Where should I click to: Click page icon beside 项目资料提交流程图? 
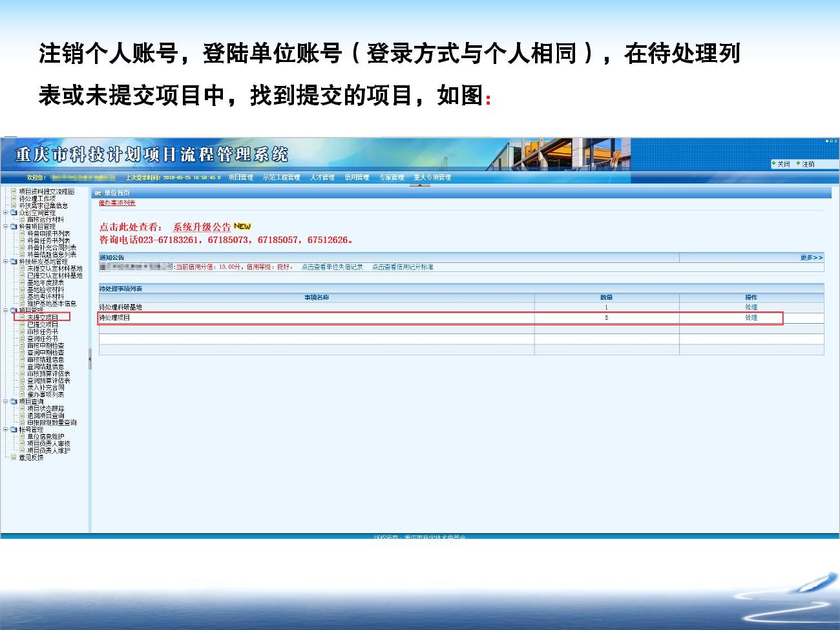pos(14,191)
